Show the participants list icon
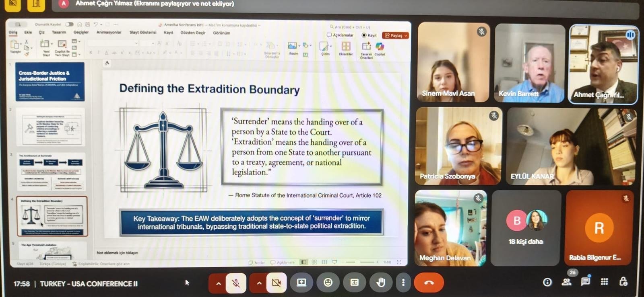The image size is (644, 297). 566,282
